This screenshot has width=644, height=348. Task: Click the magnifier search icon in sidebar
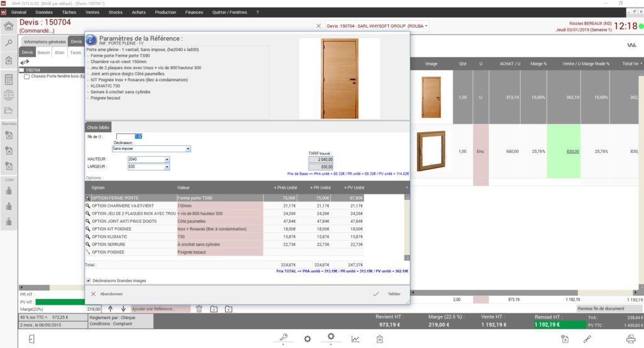[9, 43]
